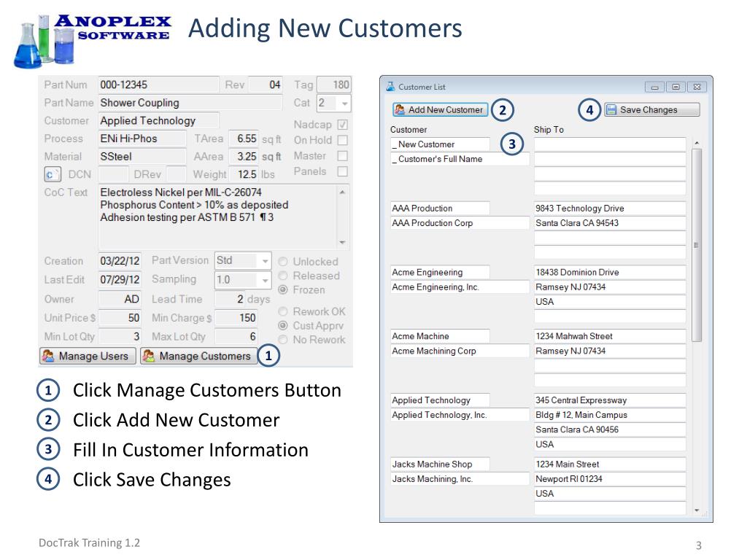Toggle the Master checkbox
This screenshot has width=747, height=560.
pyautogui.click(x=343, y=156)
